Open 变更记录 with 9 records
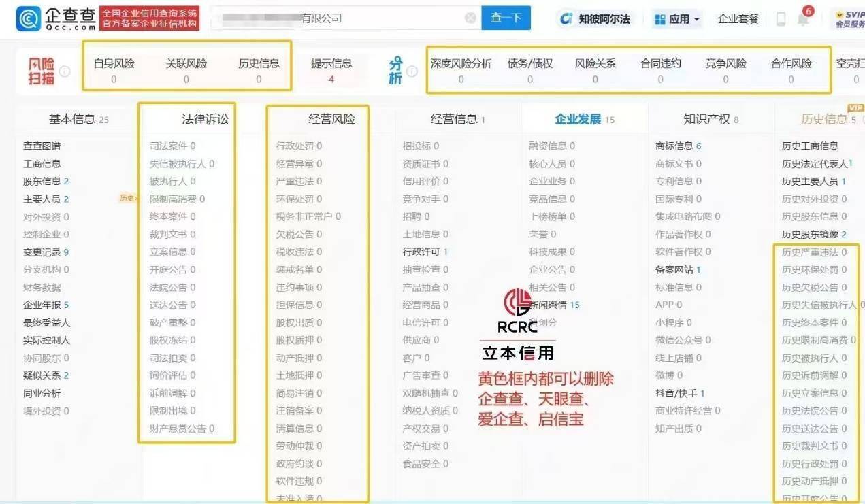865x504 pixels. point(46,252)
